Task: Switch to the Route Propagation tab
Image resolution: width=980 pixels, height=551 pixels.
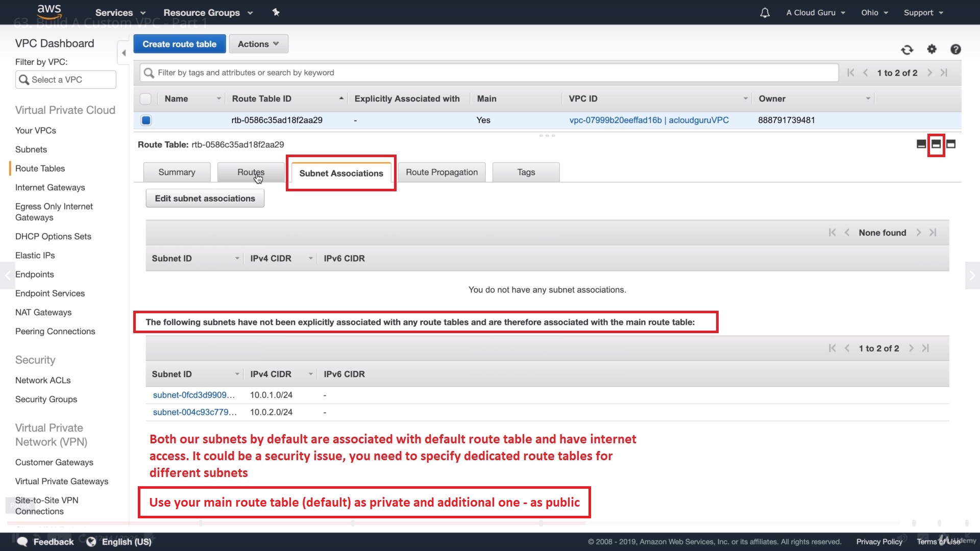Action: tap(442, 172)
